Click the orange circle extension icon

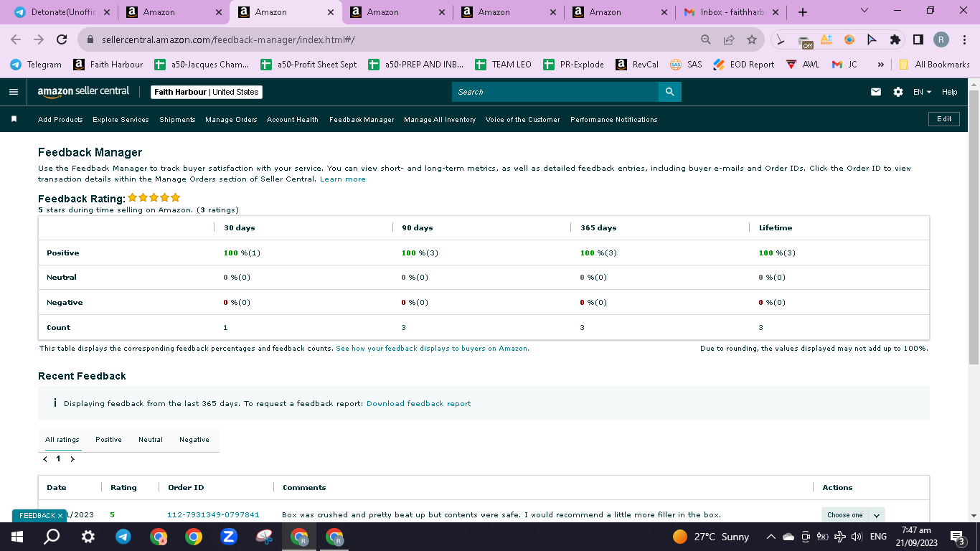pyautogui.click(x=849, y=39)
